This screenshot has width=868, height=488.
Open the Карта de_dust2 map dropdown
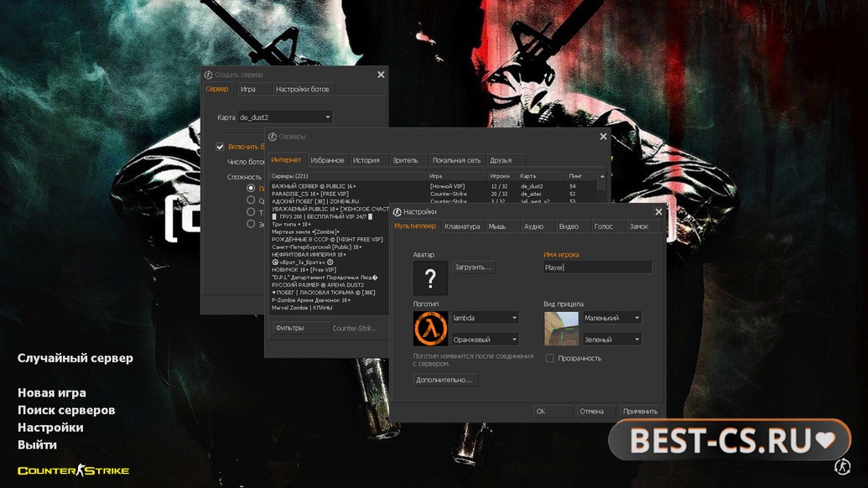pos(285,117)
